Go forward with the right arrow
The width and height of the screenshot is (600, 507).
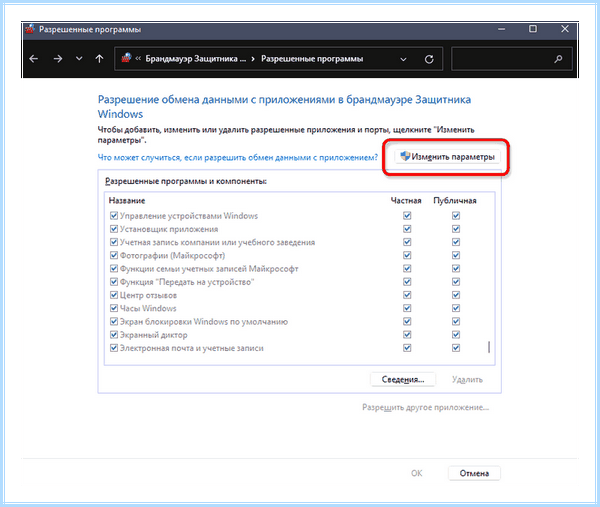tap(58, 59)
